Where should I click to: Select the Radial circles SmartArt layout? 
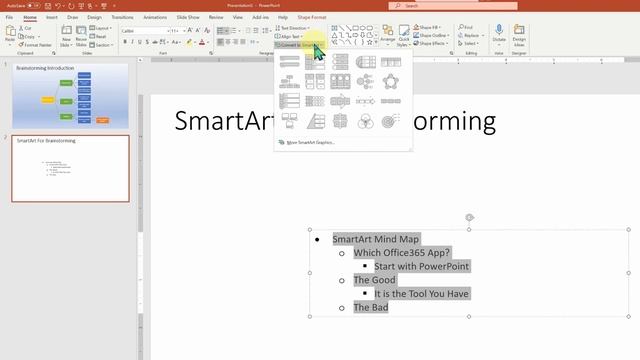[x=365, y=82]
